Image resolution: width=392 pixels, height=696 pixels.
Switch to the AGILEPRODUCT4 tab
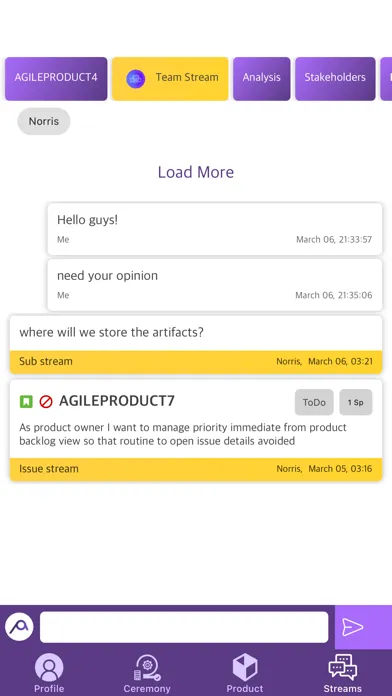(56, 79)
